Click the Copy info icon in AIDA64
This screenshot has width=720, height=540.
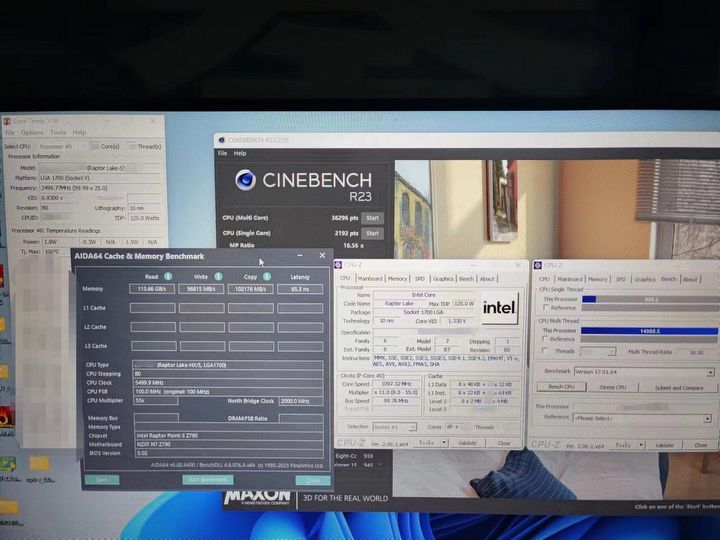[267, 275]
